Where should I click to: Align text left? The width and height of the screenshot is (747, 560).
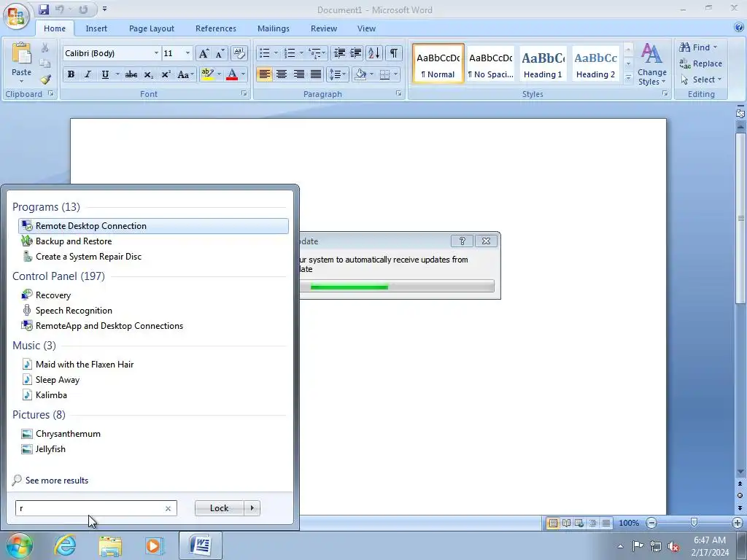[264, 74]
